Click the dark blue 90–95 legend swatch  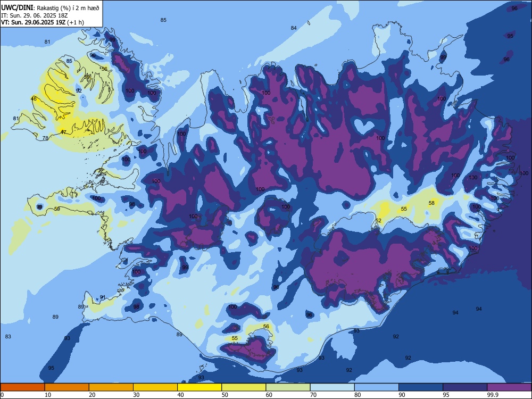tap(421, 387)
